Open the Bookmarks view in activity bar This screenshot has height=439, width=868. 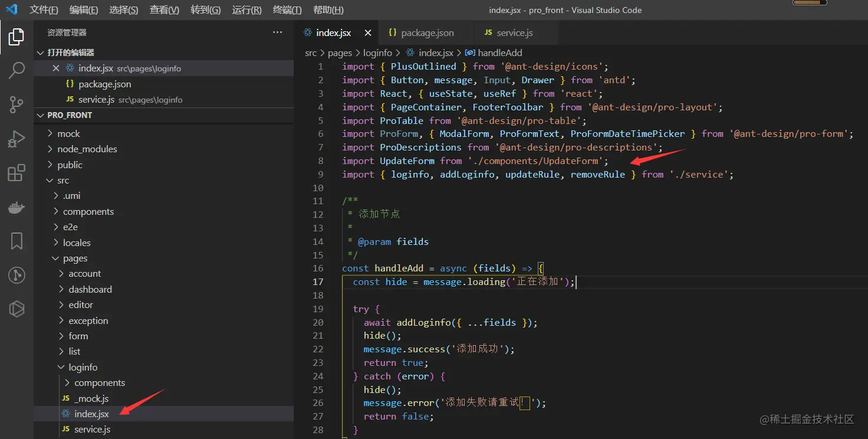click(17, 241)
